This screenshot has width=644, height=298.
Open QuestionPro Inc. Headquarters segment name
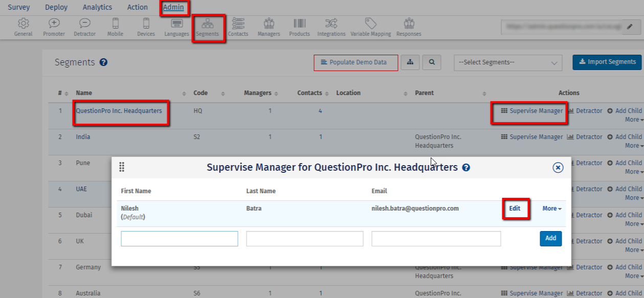[119, 110]
